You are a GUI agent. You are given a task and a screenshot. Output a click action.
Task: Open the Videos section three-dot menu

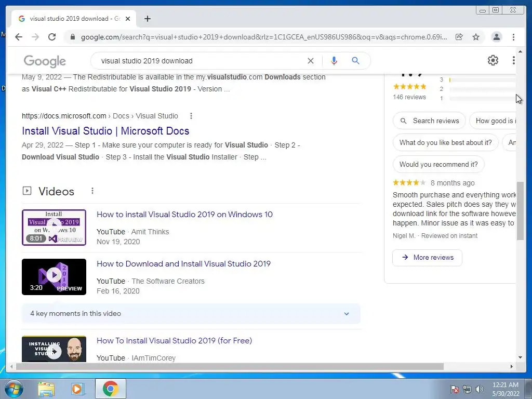[92, 191]
